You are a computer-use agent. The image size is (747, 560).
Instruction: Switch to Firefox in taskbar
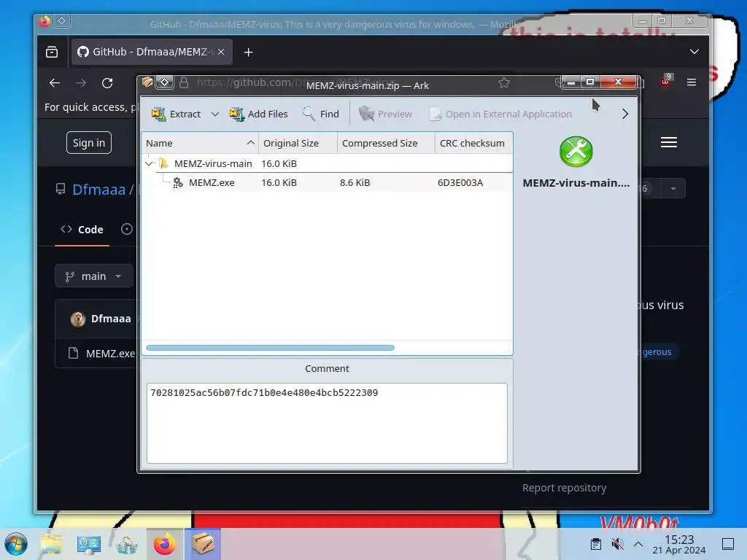165,544
